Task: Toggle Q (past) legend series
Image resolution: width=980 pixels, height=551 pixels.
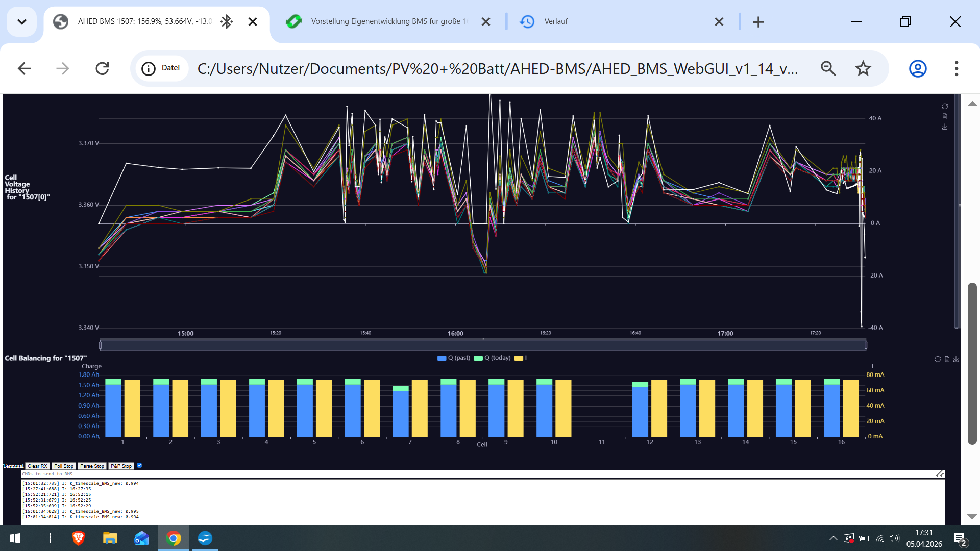Action: 454,358
